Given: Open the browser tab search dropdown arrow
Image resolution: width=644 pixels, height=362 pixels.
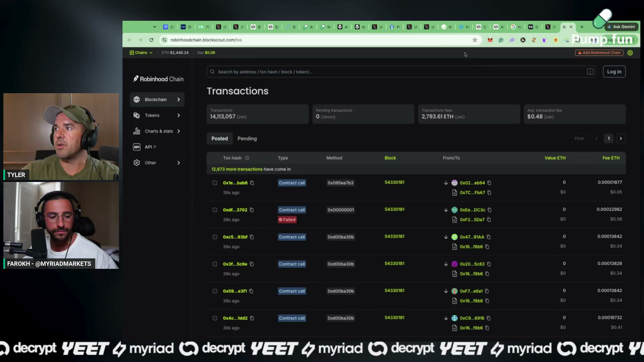Looking at the screenshot, I should (155, 27).
